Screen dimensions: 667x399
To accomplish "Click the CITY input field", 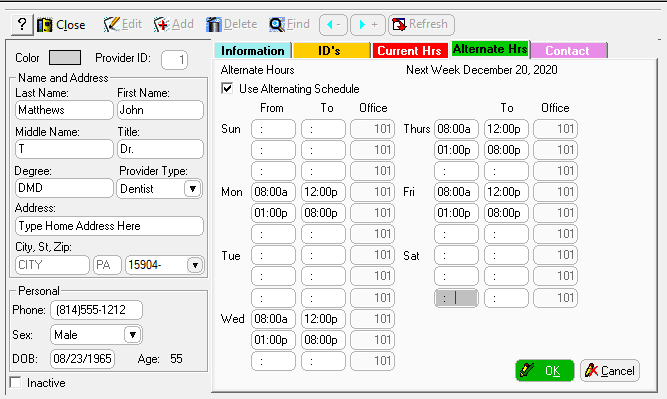I will pyautogui.click(x=52, y=265).
